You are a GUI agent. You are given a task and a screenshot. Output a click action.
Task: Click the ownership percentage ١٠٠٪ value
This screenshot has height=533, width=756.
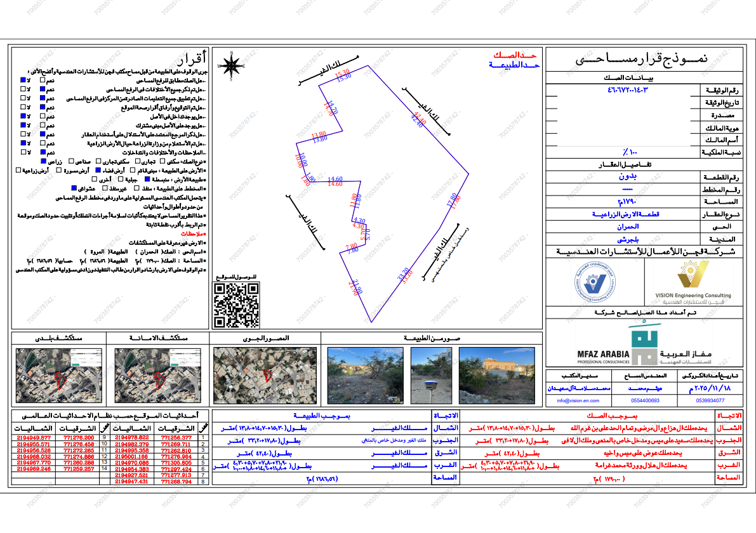(630, 152)
